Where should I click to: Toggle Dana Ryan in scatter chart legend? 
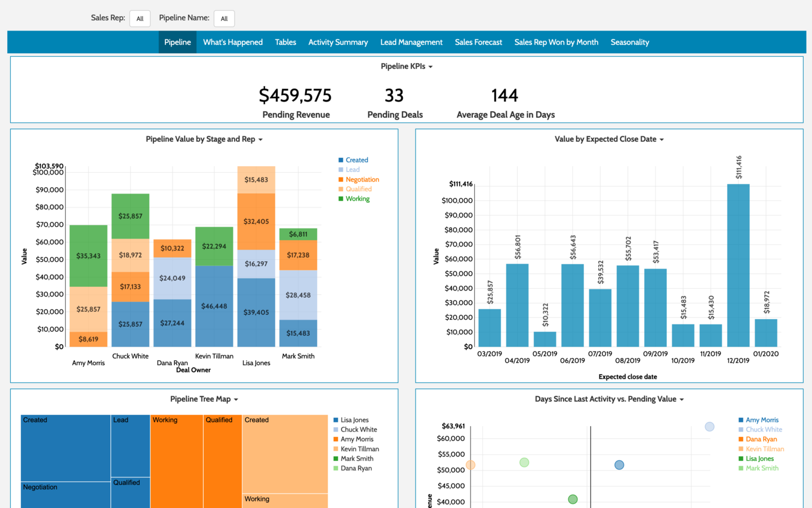coord(761,439)
